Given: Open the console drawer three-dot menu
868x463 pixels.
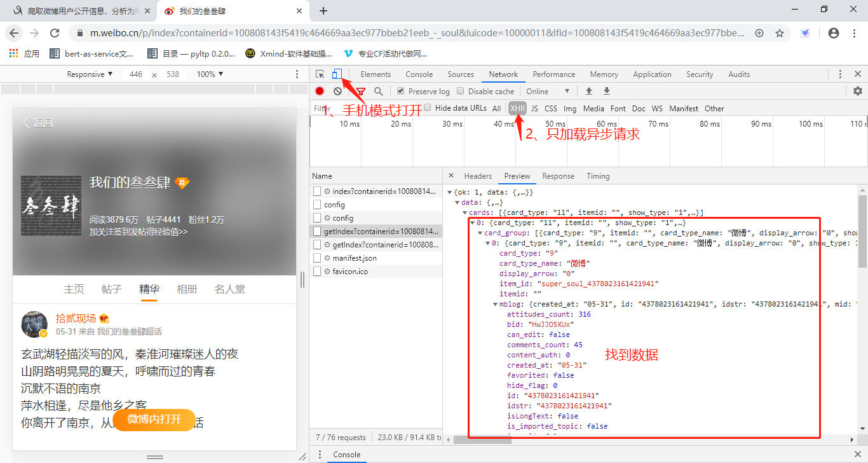Looking at the screenshot, I should pyautogui.click(x=320, y=455).
